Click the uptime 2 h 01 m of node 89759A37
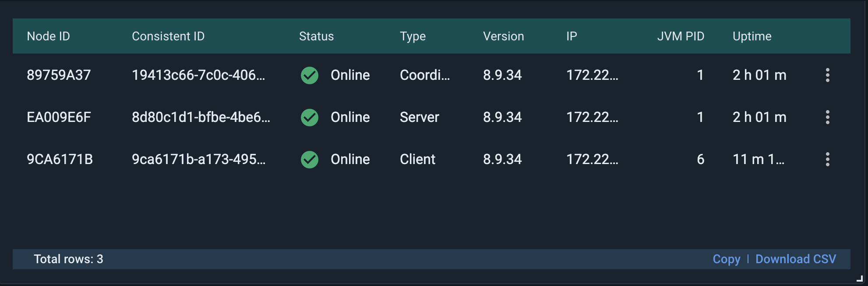This screenshot has height=286, width=868. pos(759,75)
